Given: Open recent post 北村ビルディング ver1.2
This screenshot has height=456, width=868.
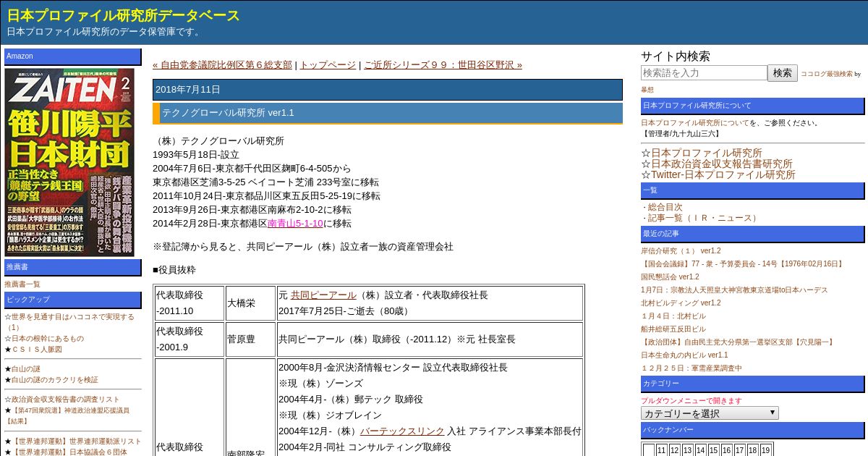Looking at the screenshot, I should tap(681, 303).
